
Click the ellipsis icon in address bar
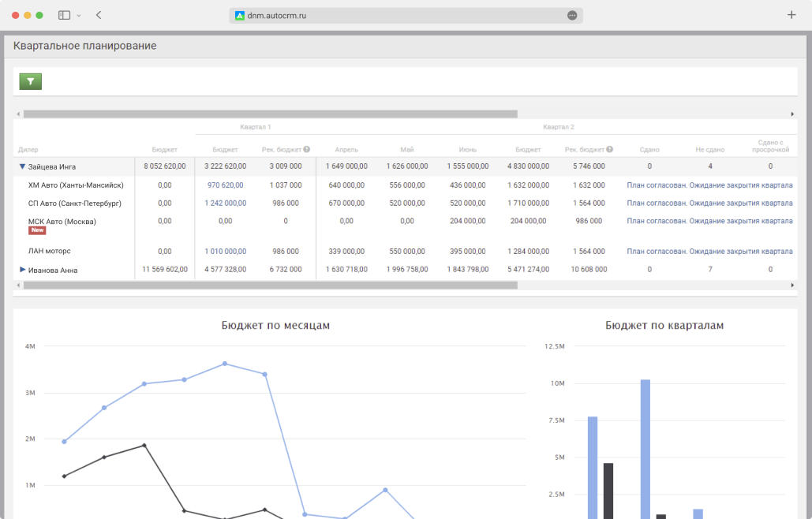572,15
